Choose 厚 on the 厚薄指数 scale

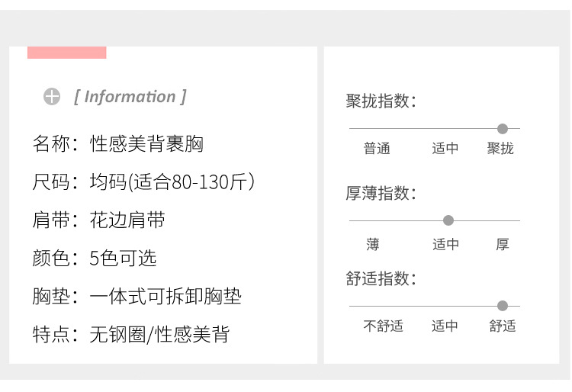(503, 245)
